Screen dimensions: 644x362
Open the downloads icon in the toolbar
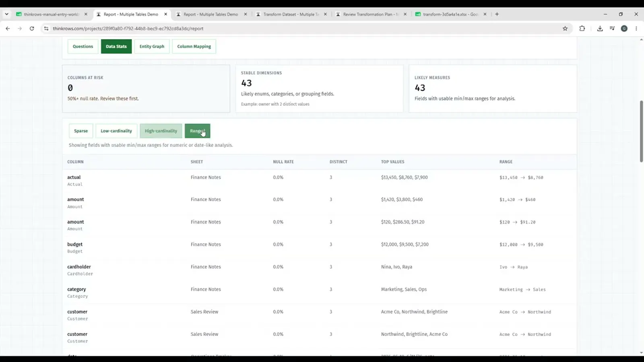pos(600,29)
